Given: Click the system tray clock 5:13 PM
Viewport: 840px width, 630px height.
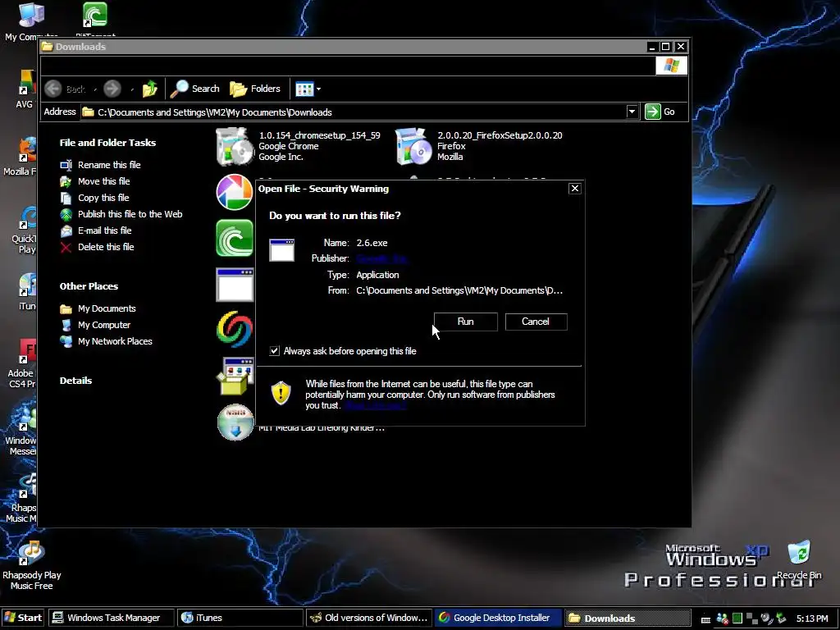Looking at the screenshot, I should [812, 619].
